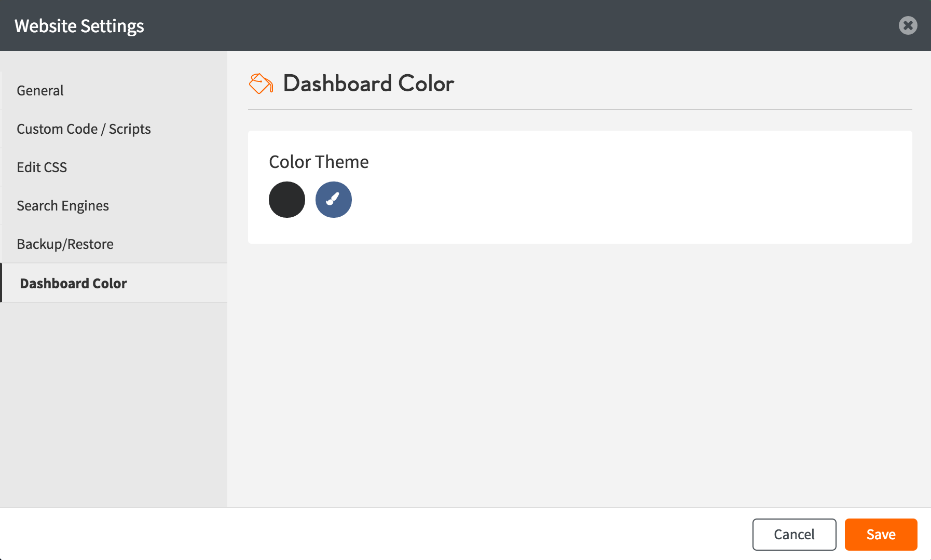Image resolution: width=931 pixels, height=560 pixels.
Task: Save the website settings
Action: pos(881,535)
